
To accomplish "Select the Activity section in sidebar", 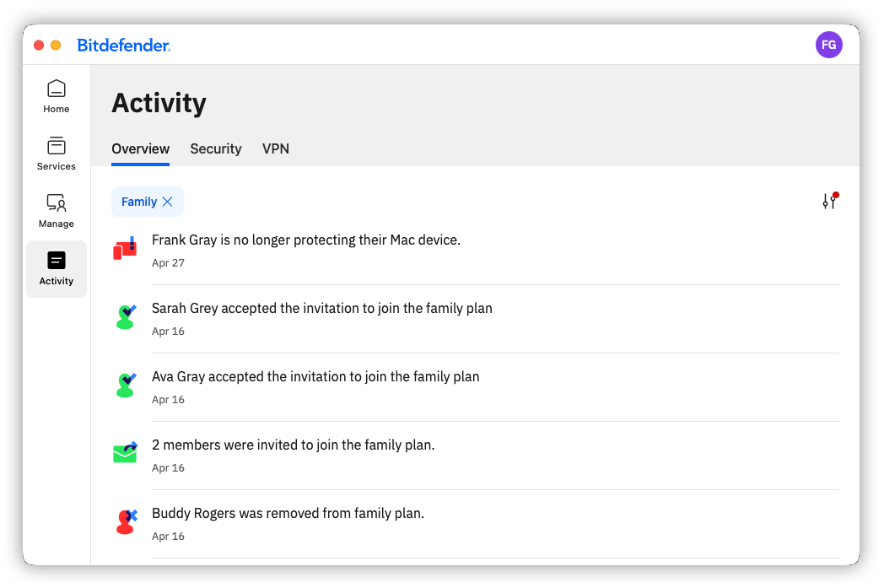I will (x=57, y=269).
